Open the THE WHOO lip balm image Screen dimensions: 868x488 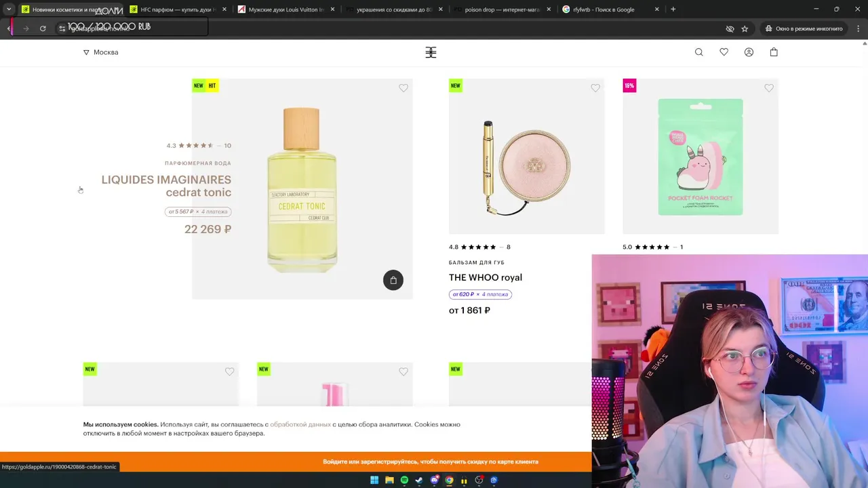tap(527, 157)
